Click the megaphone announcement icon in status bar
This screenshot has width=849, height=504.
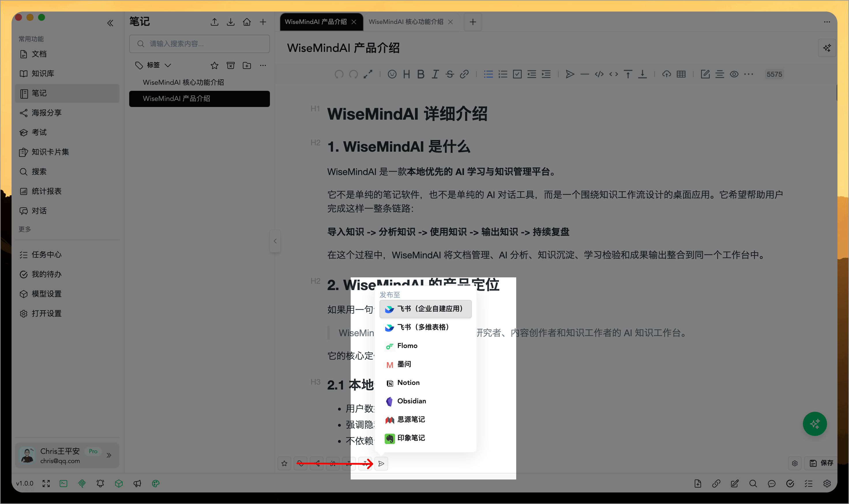(x=138, y=483)
